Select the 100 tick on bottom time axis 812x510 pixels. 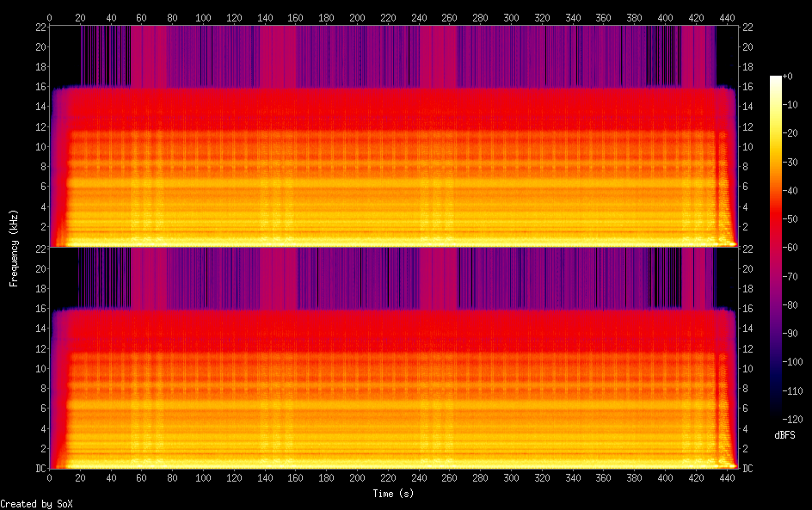(x=203, y=478)
